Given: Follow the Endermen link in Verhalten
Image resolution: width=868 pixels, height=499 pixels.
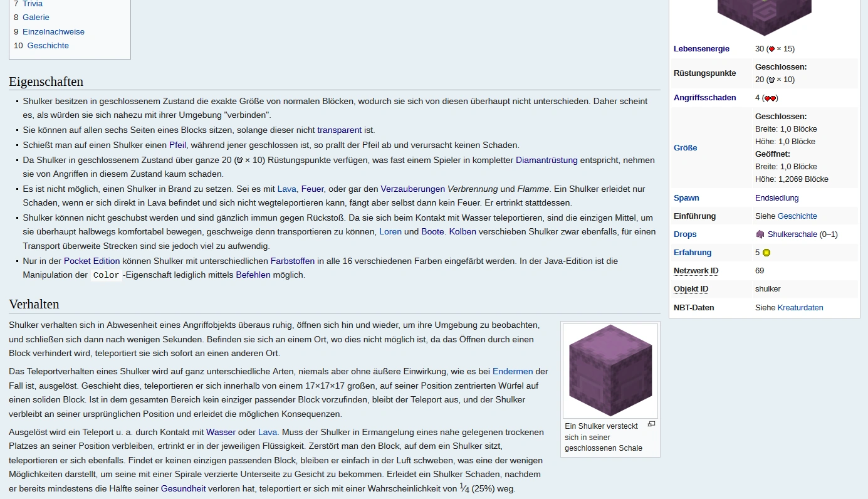Looking at the screenshot, I should [513, 372].
